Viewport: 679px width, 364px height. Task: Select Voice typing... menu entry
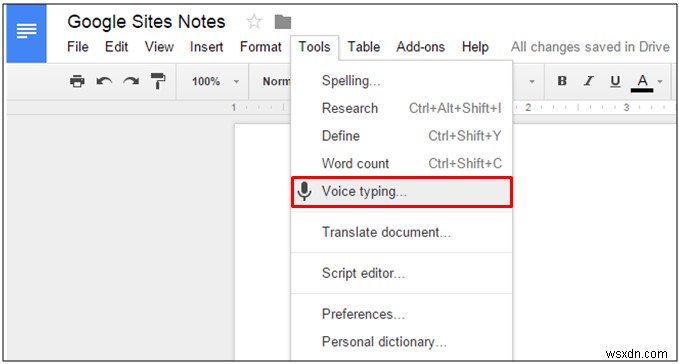pos(401,191)
